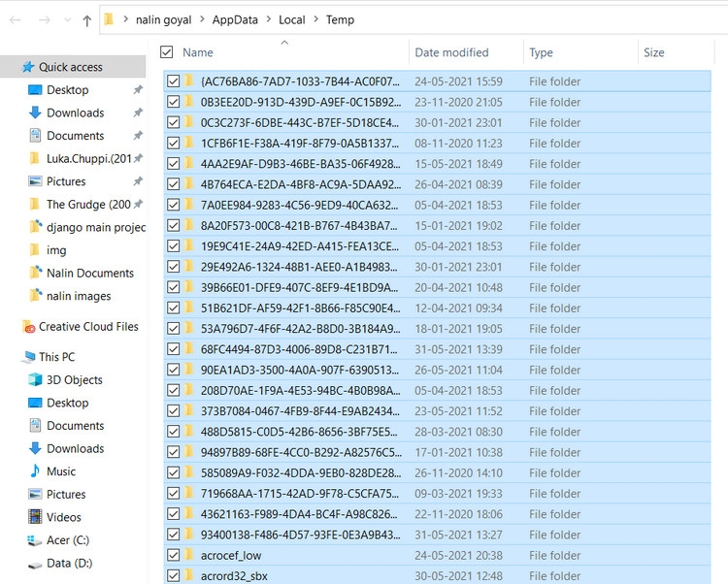728x584 pixels.
Task: Open Creative Cloud Files in sidebar
Action: tap(87, 327)
